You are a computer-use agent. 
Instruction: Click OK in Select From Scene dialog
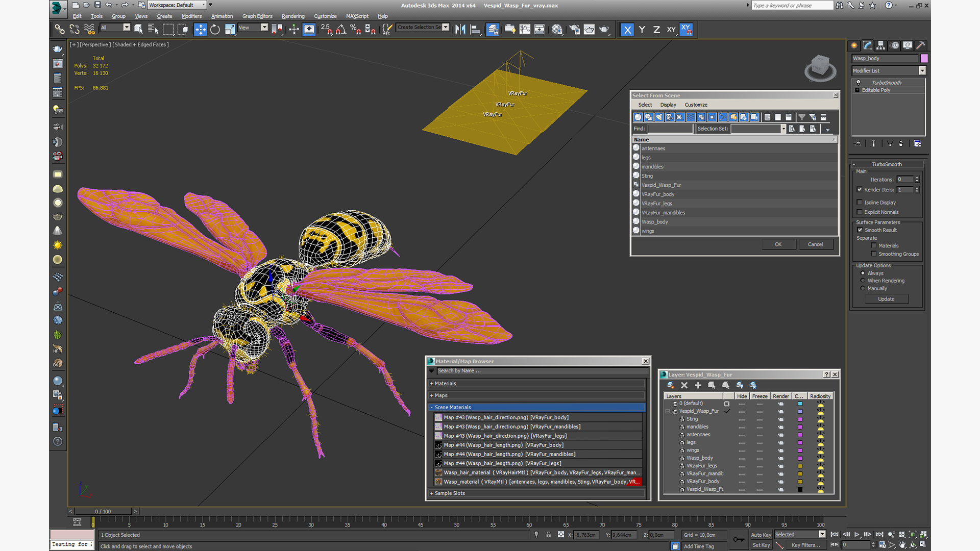778,244
